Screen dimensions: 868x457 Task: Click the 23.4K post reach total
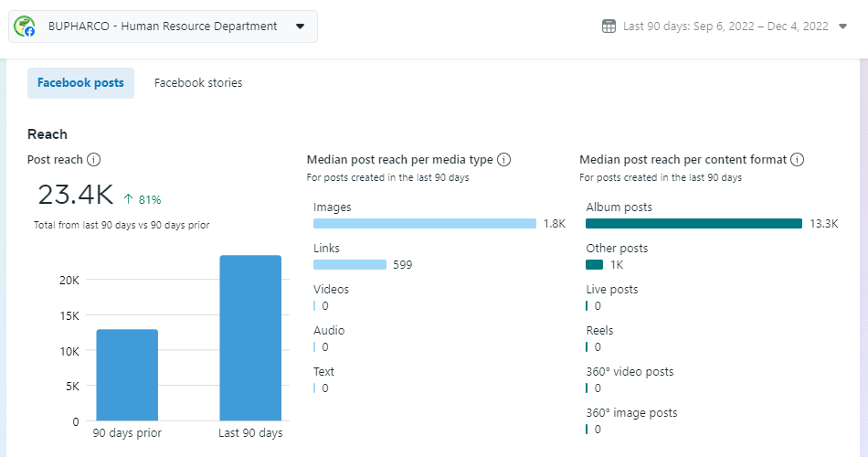(x=75, y=195)
